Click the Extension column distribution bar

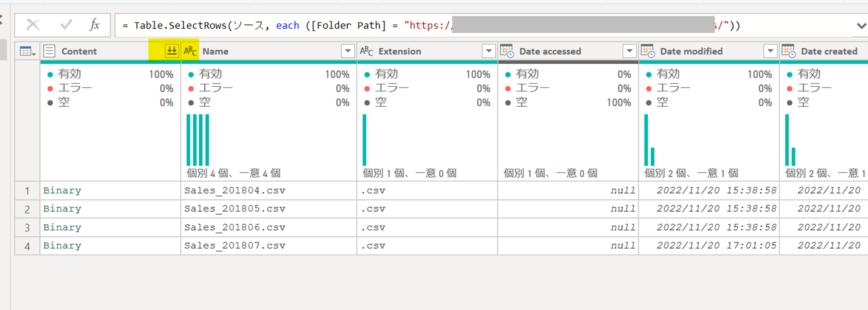click(365, 140)
